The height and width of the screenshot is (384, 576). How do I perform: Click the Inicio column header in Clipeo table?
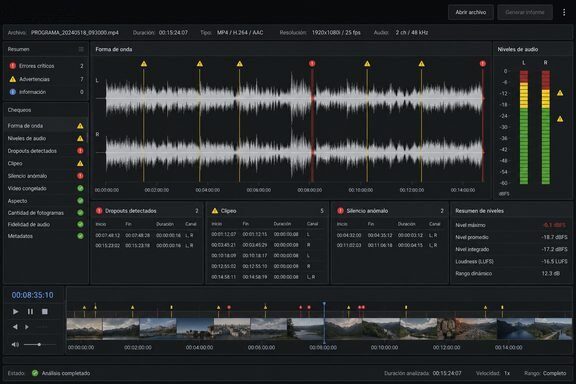[x=216, y=223]
